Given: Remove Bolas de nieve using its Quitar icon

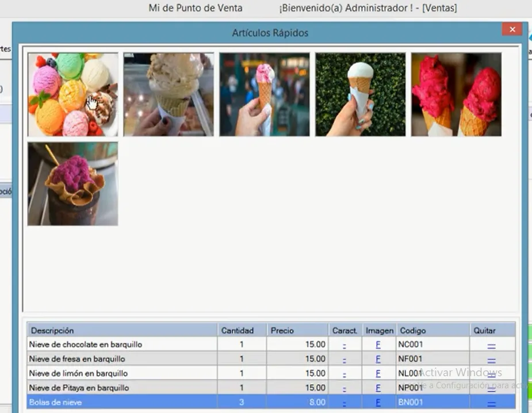Looking at the screenshot, I should (493, 402).
